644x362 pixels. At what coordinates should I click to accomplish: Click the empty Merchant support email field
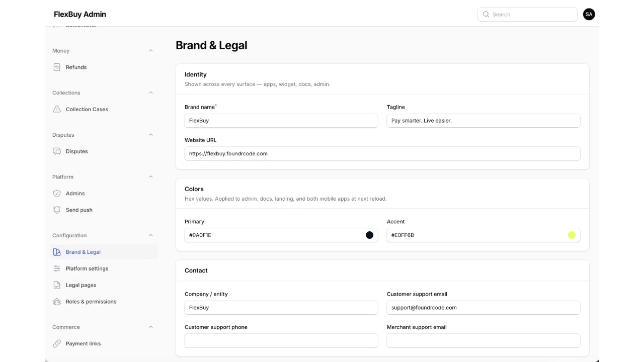[x=484, y=341]
